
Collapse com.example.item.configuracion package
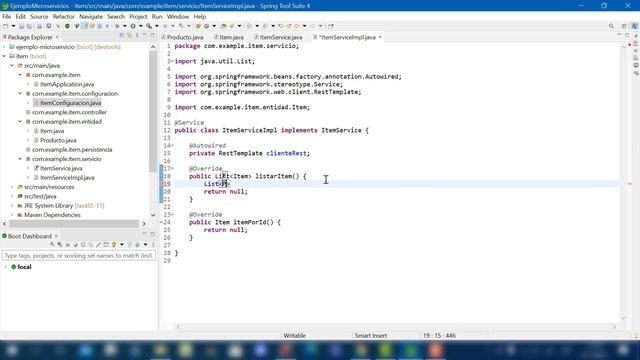coord(20,93)
